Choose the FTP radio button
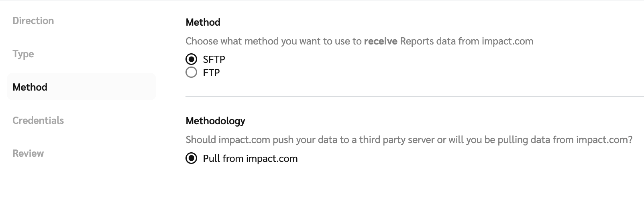644x202 pixels. pyautogui.click(x=192, y=73)
